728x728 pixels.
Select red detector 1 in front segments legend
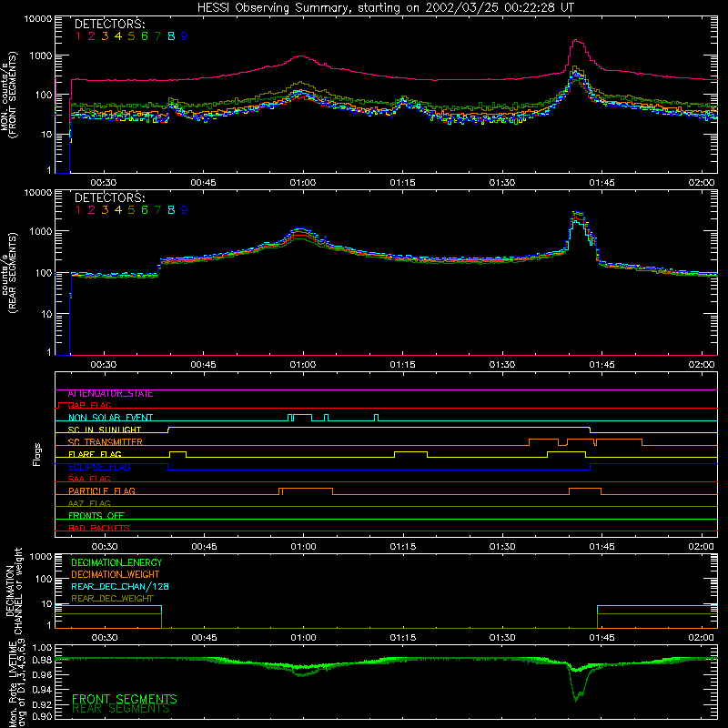(x=78, y=36)
